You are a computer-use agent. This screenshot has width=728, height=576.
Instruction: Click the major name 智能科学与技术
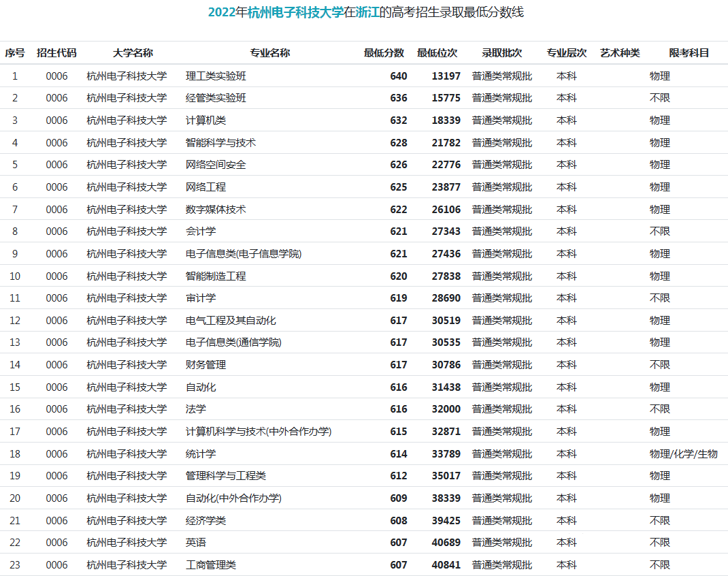(x=220, y=142)
